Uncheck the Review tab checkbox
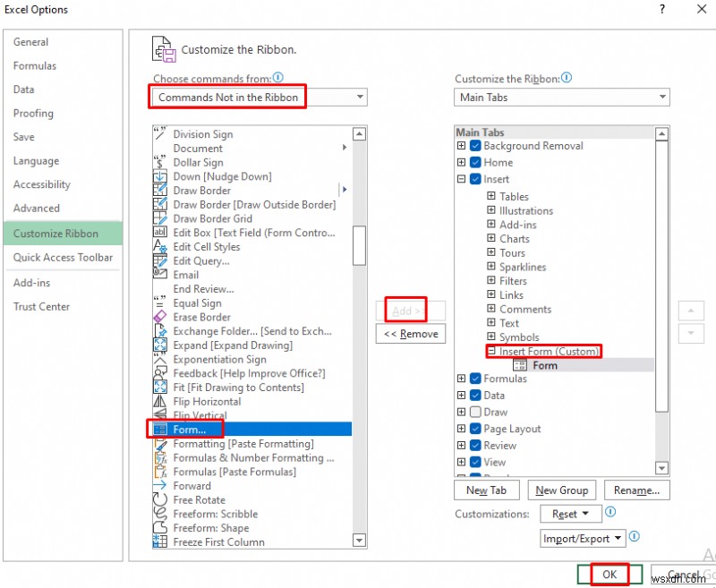Viewport: 716px width, 588px height. point(473,445)
